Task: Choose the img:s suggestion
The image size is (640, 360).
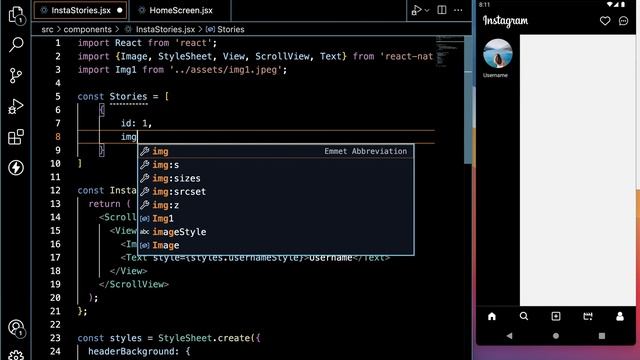Action: click(x=276, y=165)
